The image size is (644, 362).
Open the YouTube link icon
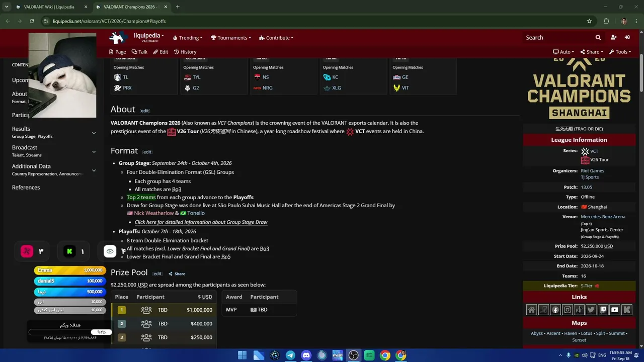click(x=615, y=310)
